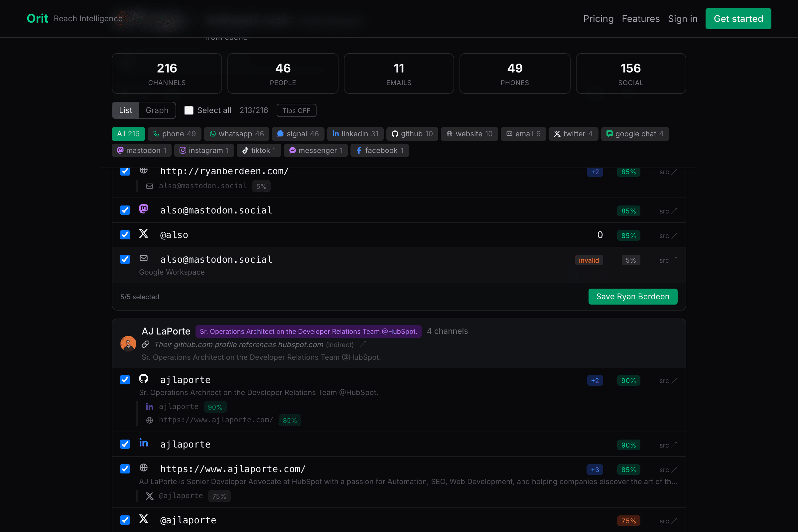Toggle the Select all checkbox
This screenshot has width=798, height=532.
(189, 111)
